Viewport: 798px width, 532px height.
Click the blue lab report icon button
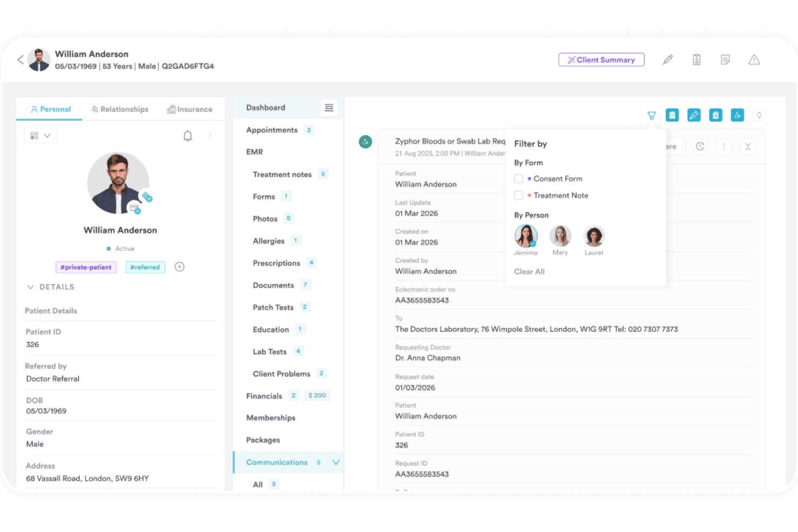(716, 115)
